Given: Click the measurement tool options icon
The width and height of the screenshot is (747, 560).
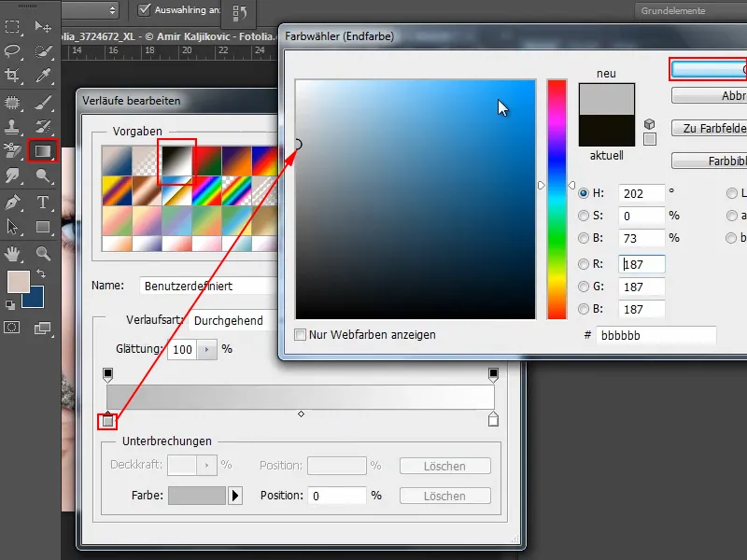Looking at the screenshot, I should [x=240, y=12].
